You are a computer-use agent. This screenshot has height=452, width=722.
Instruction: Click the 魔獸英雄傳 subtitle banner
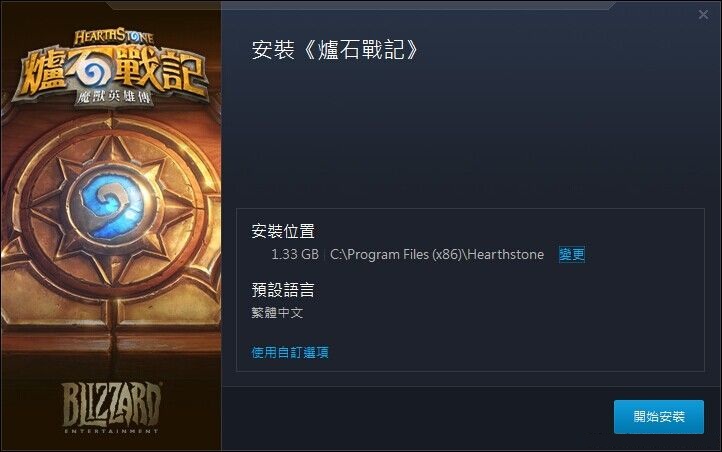coord(113,97)
